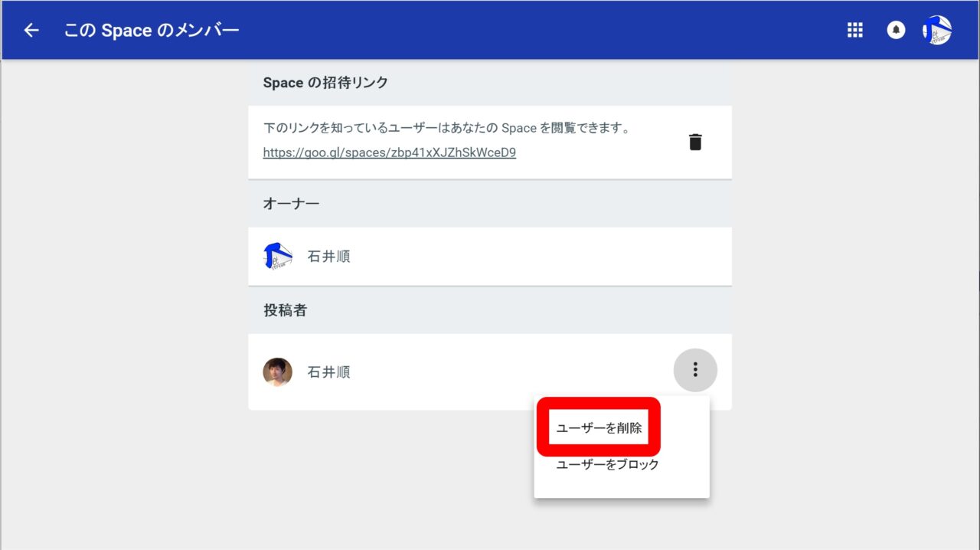This screenshot has width=980, height=550.
Task: Toggle the three-dot menu for the contributor
Action: (x=695, y=371)
